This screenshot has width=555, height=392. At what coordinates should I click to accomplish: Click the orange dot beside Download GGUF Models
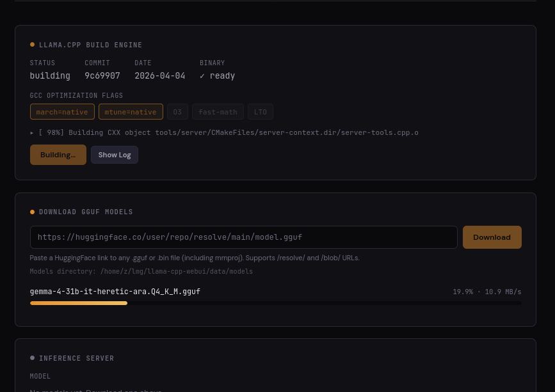(x=32, y=212)
